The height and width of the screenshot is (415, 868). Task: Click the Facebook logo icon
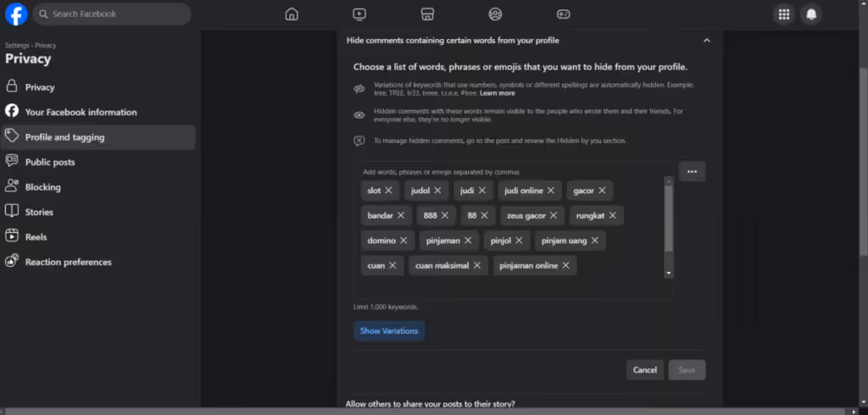16,14
